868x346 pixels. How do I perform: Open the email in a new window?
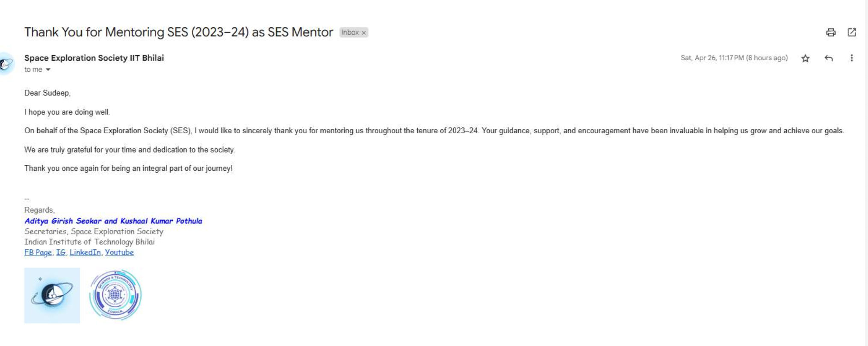point(851,32)
